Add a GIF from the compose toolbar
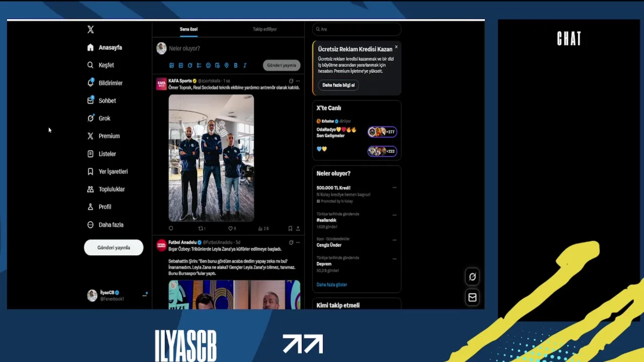This screenshot has height=362, width=644. (181, 65)
